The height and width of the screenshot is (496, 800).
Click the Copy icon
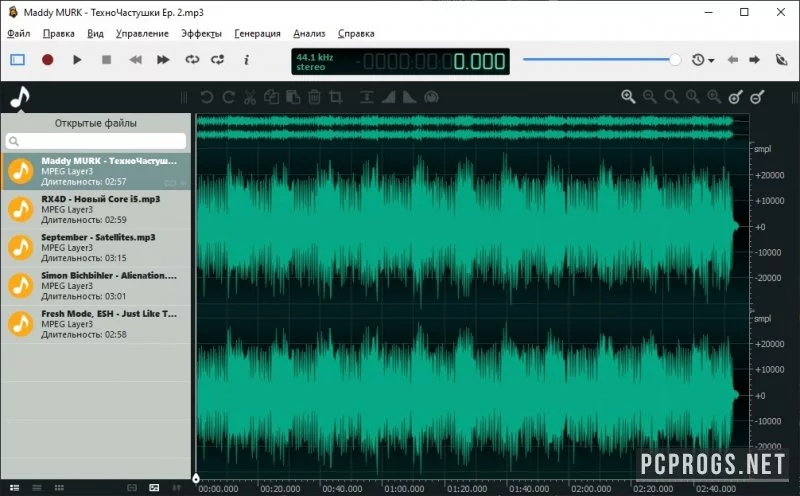tap(271, 97)
